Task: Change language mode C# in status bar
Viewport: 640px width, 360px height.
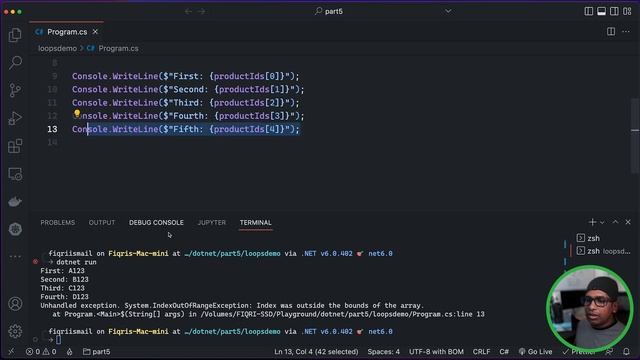Action: point(504,351)
